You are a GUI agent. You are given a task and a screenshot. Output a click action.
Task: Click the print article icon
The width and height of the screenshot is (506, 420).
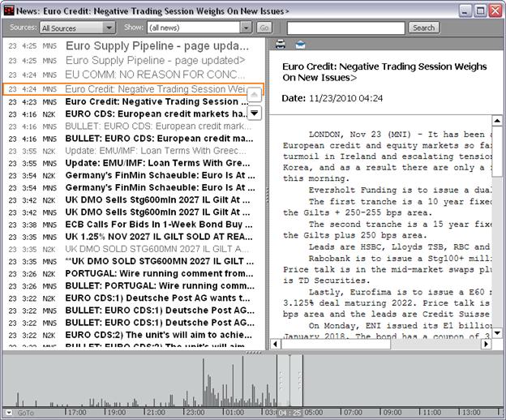281,45
